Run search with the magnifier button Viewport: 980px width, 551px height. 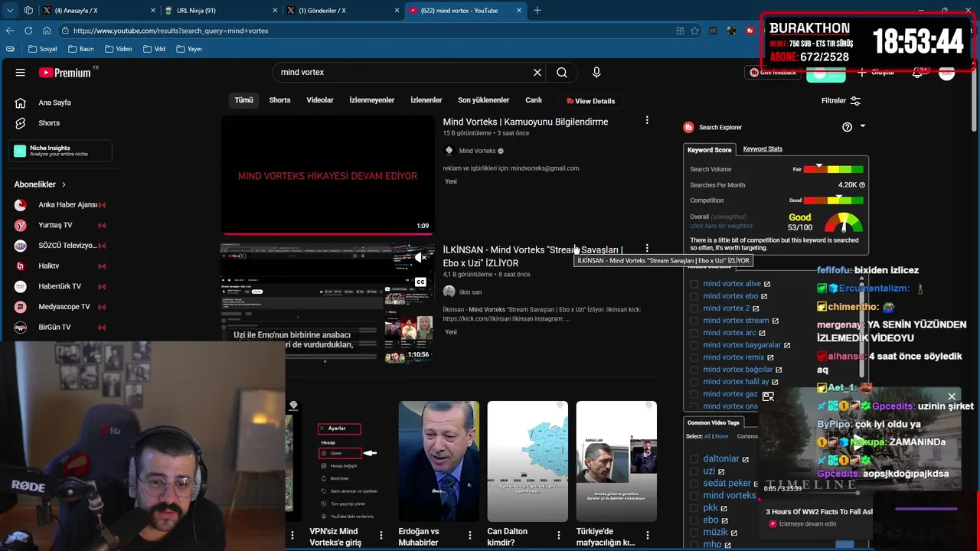click(x=562, y=73)
